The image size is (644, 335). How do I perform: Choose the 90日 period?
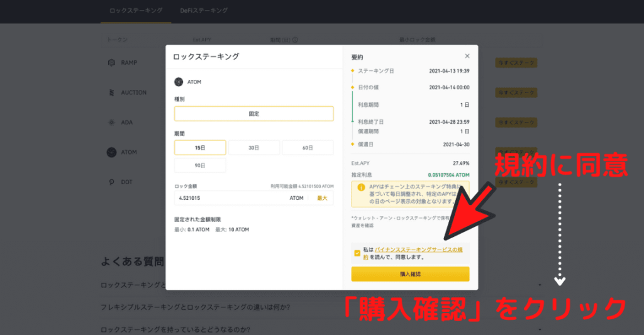[200, 165]
